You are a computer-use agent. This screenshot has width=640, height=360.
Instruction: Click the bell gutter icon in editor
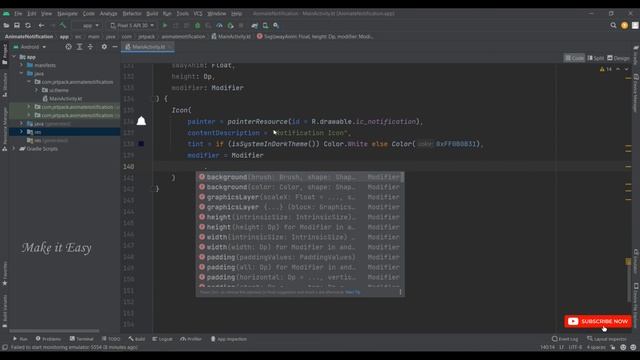tap(141, 121)
